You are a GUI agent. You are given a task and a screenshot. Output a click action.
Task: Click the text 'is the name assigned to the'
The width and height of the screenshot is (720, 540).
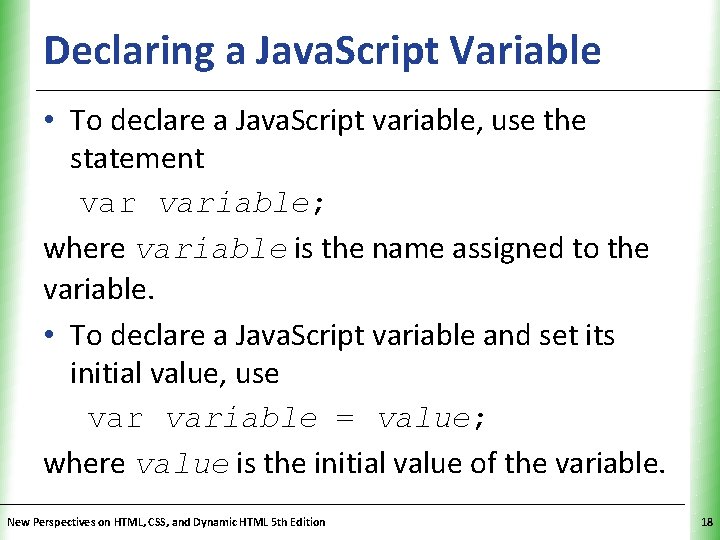471,248
